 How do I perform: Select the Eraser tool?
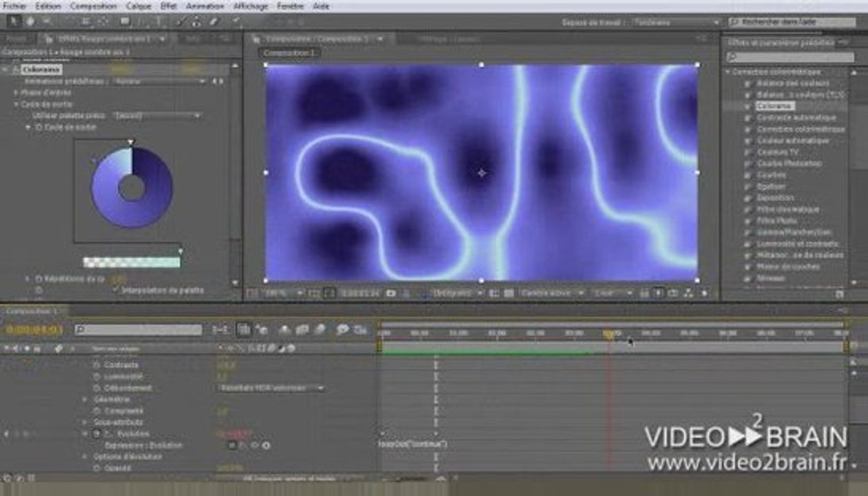tap(214, 21)
